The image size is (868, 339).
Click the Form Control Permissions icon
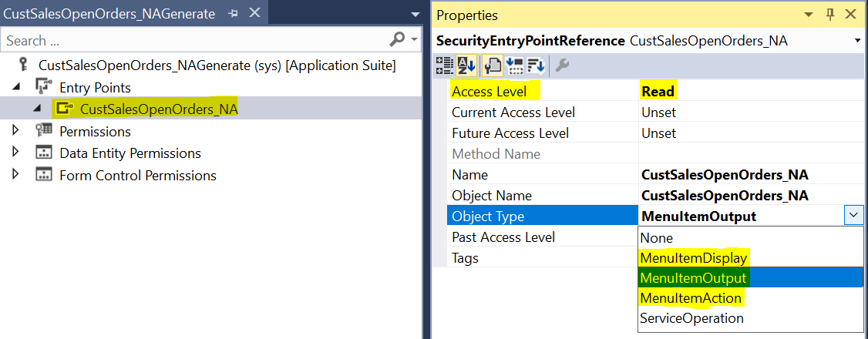(x=45, y=176)
